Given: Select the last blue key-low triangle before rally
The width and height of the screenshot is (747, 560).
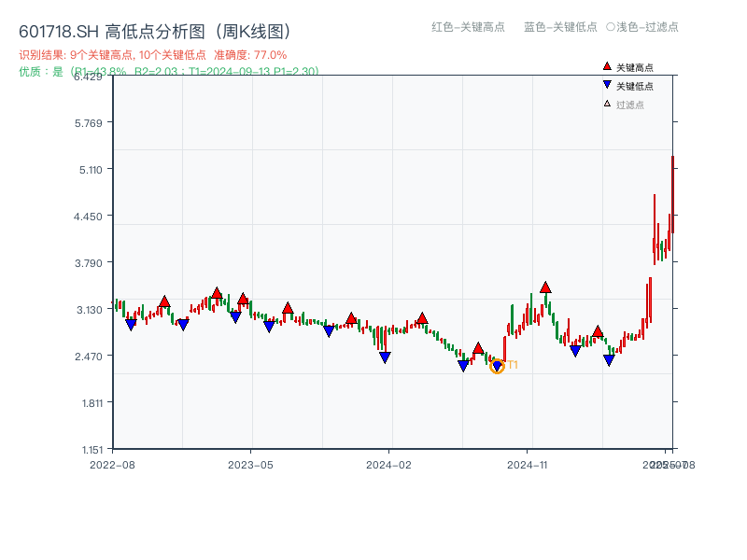Looking at the screenshot, I should pos(609,360).
